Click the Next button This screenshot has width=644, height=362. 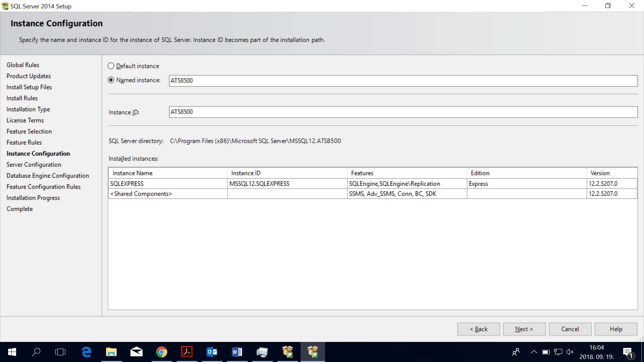pos(524,329)
